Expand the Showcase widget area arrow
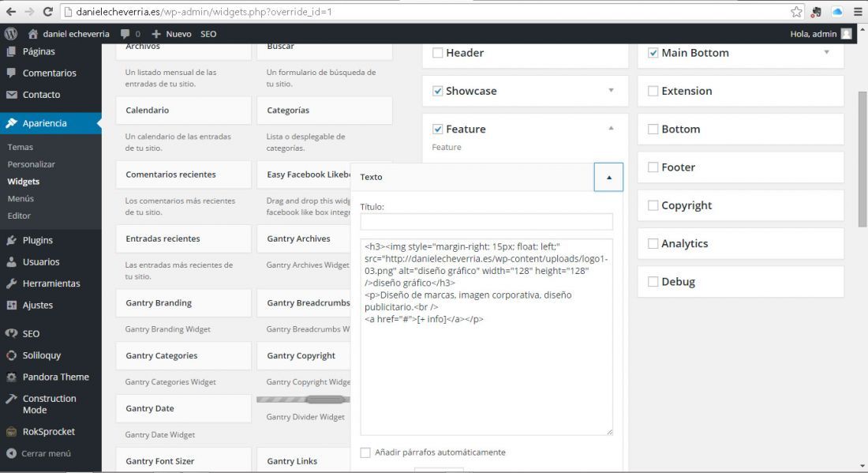 tap(611, 90)
